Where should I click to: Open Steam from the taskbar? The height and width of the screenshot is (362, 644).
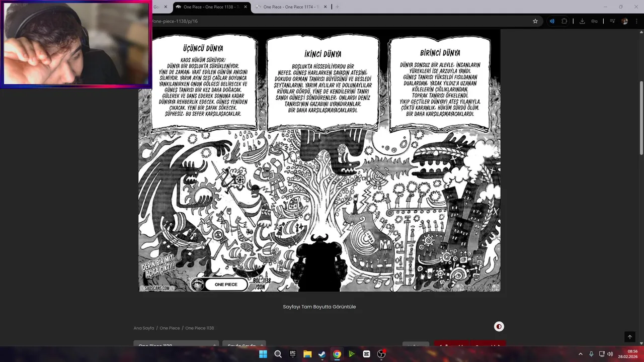pos(322,354)
